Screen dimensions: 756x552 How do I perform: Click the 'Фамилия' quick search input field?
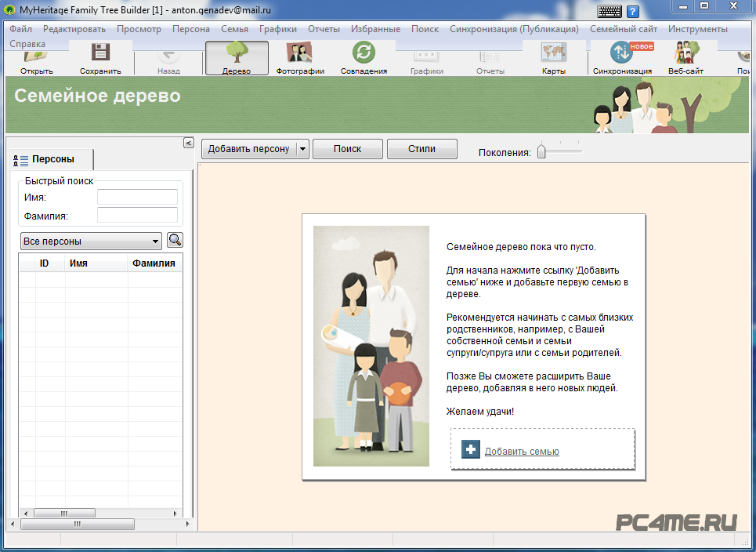click(x=137, y=215)
